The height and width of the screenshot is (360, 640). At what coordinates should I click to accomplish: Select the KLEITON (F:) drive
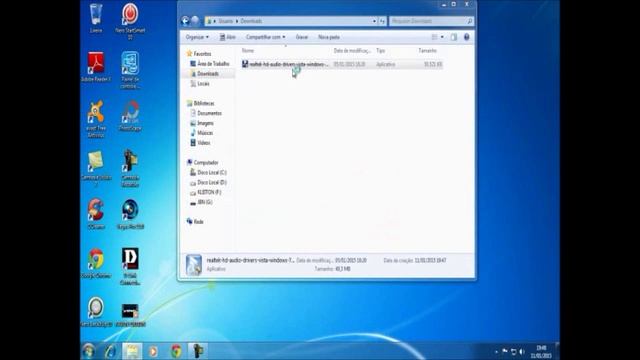[206, 192]
